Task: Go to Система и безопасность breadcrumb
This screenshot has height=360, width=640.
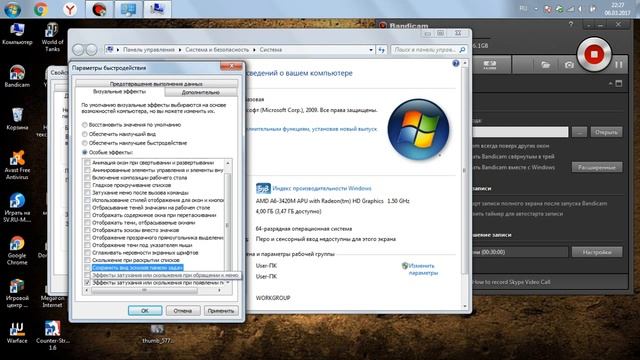Action: [x=217, y=50]
